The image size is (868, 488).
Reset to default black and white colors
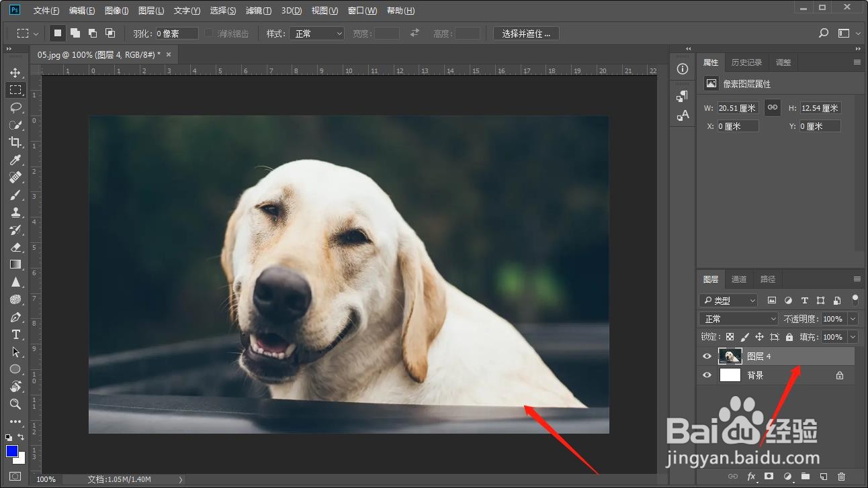9,437
